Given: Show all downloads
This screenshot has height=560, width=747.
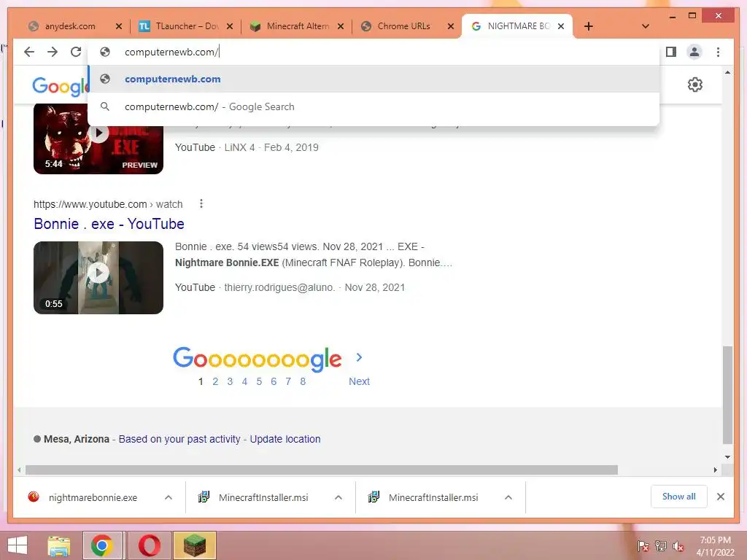Looking at the screenshot, I should [x=679, y=497].
